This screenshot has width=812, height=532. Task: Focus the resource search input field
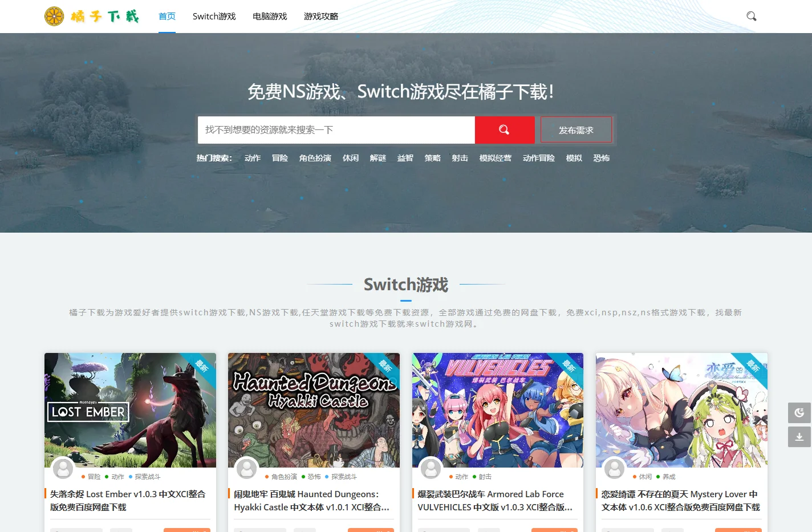pos(336,130)
